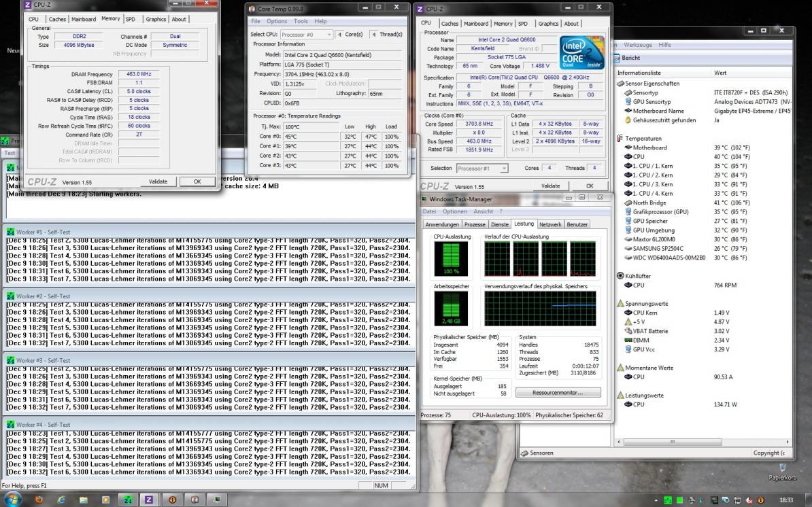The height and width of the screenshot is (507, 812).
Task: Open the Mainboard tab in the Q6600 CPU-Z window
Action: (476, 23)
